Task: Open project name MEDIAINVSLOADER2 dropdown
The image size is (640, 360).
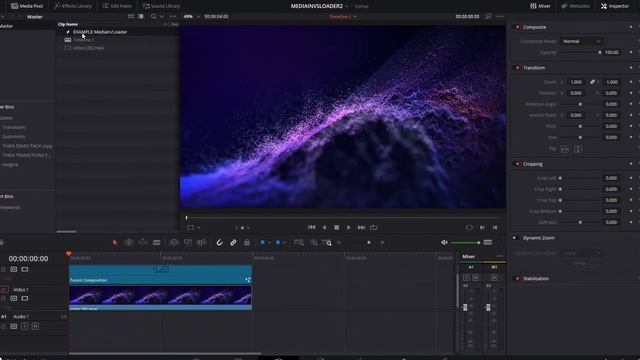Action: pyautogui.click(x=320, y=6)
